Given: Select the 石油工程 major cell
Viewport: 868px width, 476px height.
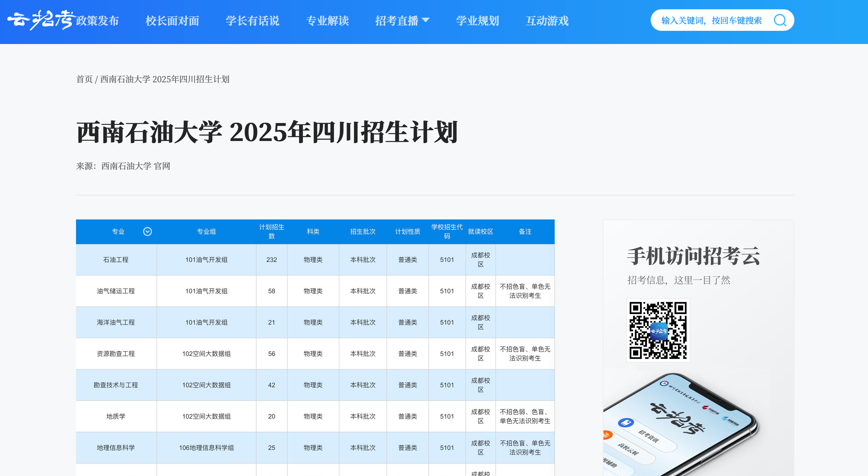Looking at the screenshot, I should click(x=116, y=260).
